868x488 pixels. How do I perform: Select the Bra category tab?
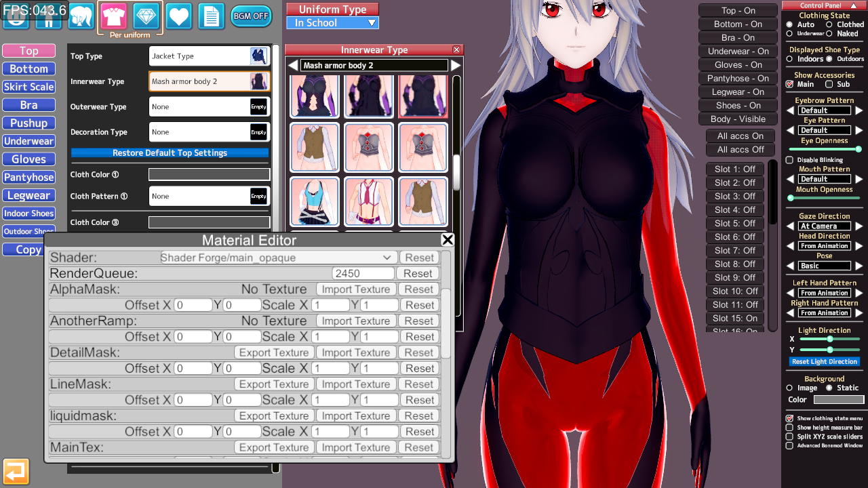point(28,105)
